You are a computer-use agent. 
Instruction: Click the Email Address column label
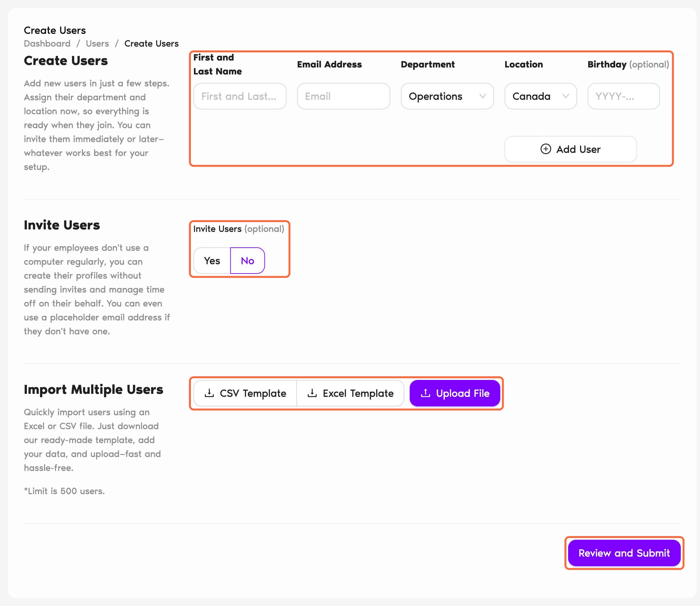(329, 64)
